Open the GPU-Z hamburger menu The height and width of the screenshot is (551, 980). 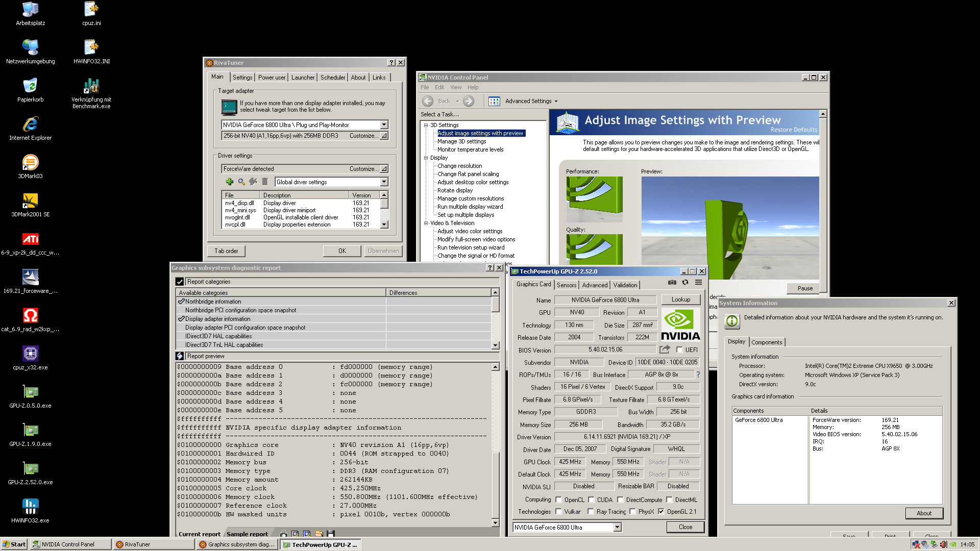(x=698, y=282)
